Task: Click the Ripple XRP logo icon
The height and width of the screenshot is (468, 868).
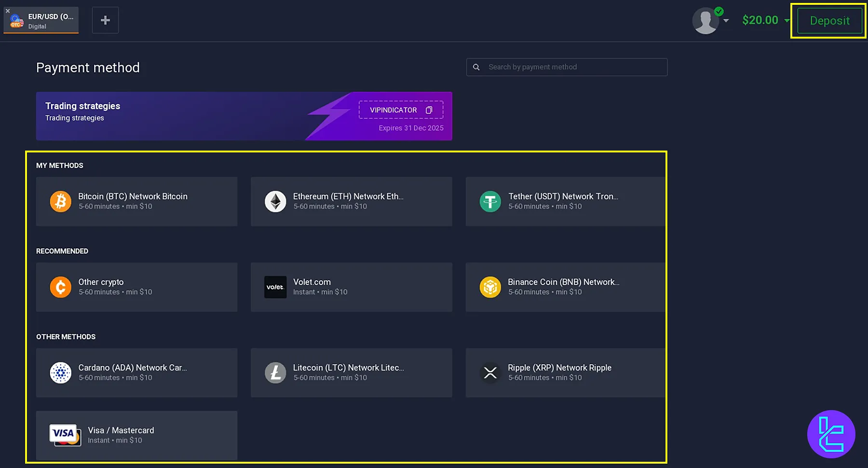Action: pyautogui.click(x=490, y=372)
